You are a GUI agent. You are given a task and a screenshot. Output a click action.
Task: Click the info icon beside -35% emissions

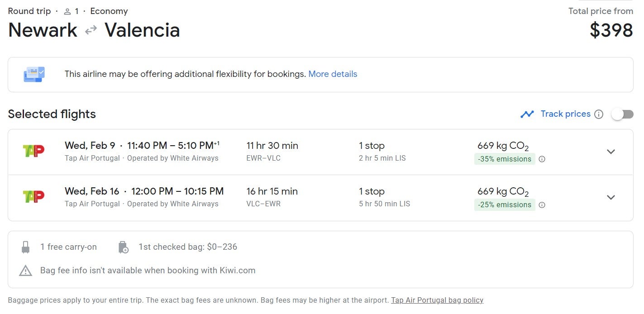click(x=542, y=159)
